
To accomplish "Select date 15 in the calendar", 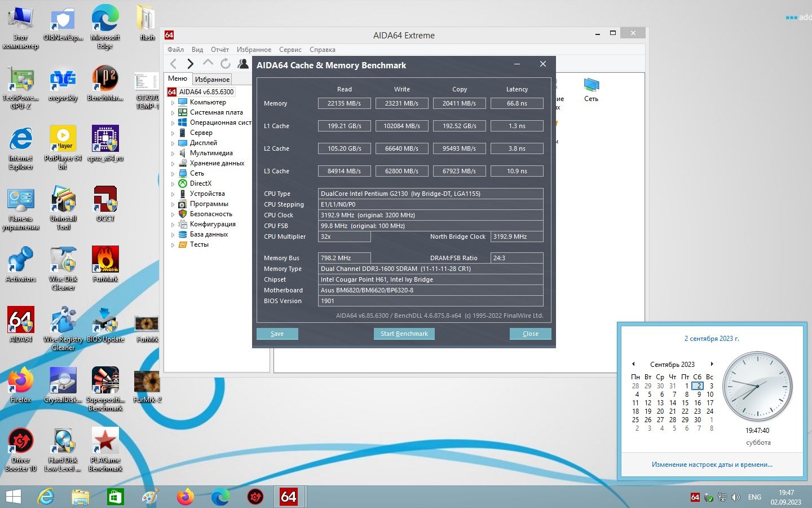I will [x=685, y=403].
